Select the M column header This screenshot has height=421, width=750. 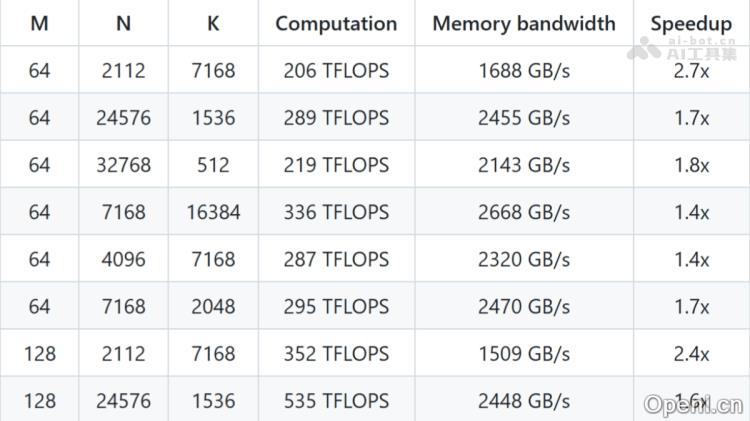click(39, 24)
